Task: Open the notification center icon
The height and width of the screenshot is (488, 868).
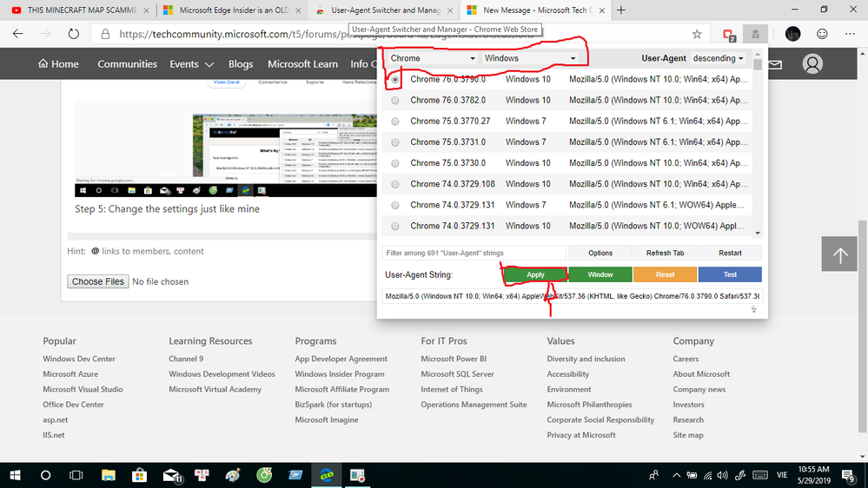Action: (849, 476)
